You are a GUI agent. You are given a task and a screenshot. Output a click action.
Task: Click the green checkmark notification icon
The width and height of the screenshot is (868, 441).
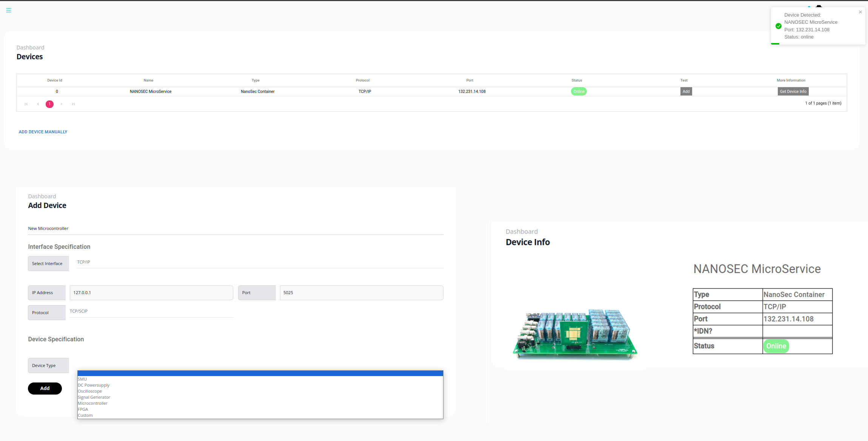tap(778, 26)
